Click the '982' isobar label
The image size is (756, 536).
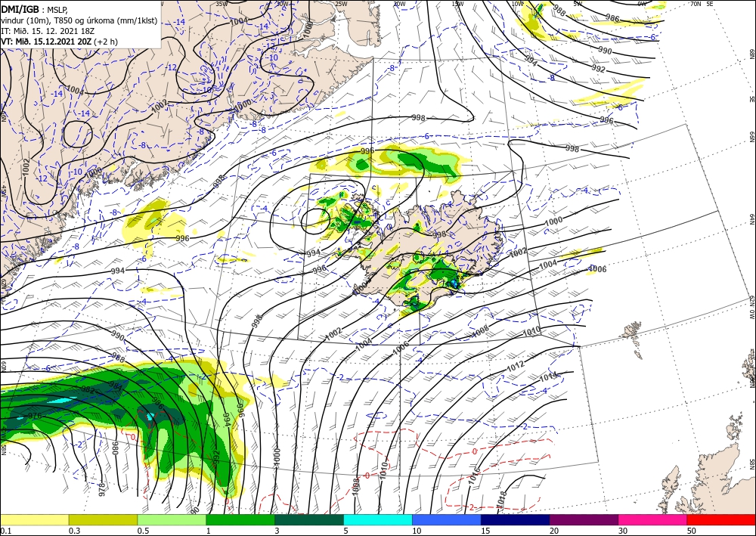pos(88,389)
